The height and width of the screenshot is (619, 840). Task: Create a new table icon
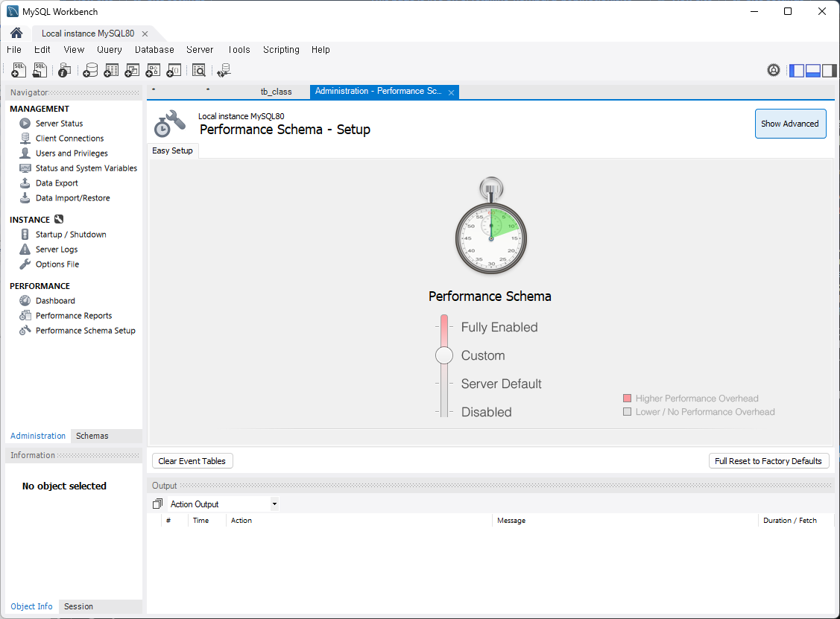pyautogui.click(x=112, y=70)
